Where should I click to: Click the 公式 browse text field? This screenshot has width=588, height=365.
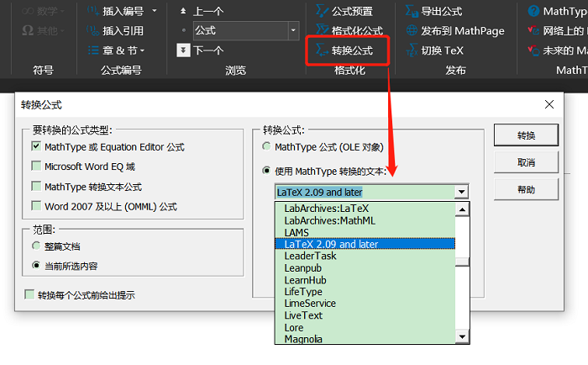(241, 30)
